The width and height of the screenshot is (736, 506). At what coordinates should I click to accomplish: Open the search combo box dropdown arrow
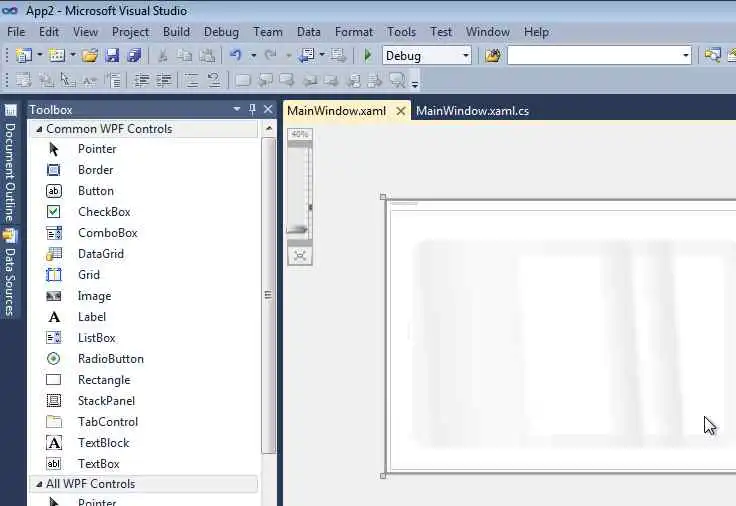(x=685, y=56)
